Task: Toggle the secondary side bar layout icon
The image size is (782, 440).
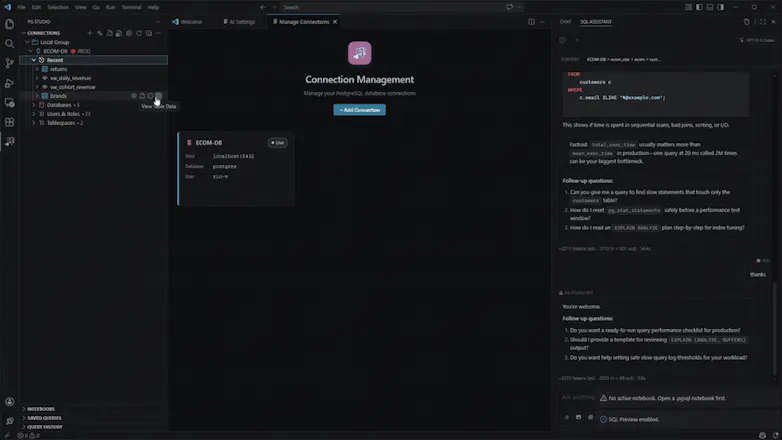Action: (x=721, y=7)
